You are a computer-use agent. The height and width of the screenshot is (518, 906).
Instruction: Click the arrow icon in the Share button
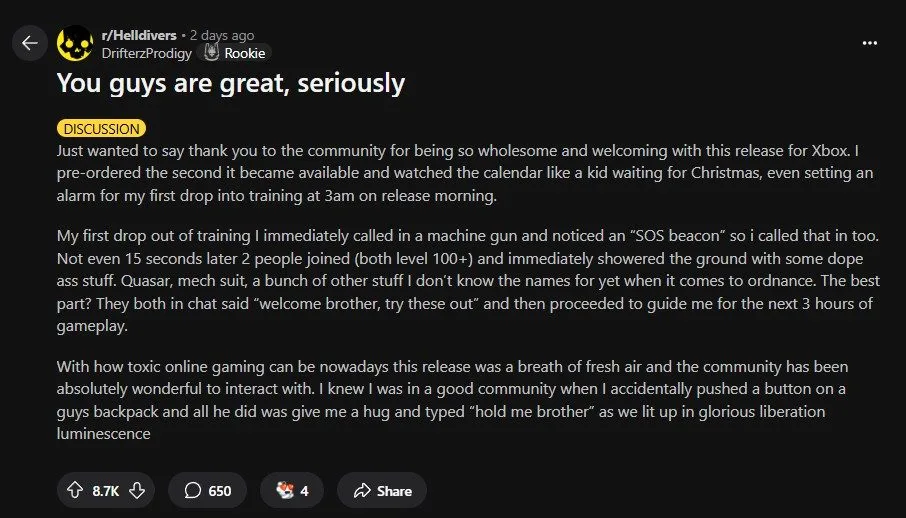(x=361, y=490)
